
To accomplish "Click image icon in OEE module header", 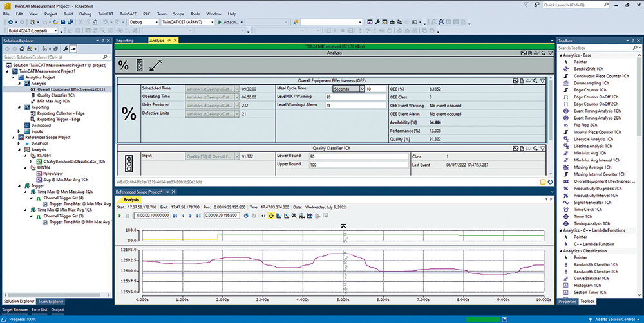I will (515, 81).
